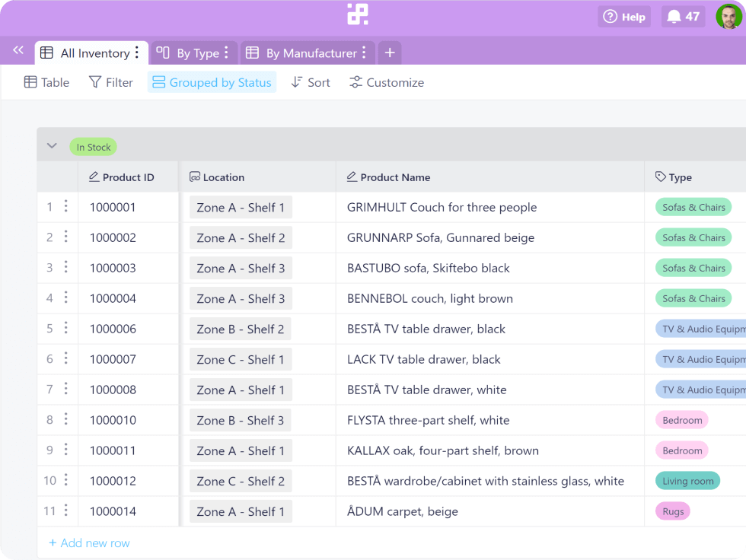Select BENNEBOL couch, light brown cell
The height and width of the screenshot is (560, 746).
click(490, 298)
